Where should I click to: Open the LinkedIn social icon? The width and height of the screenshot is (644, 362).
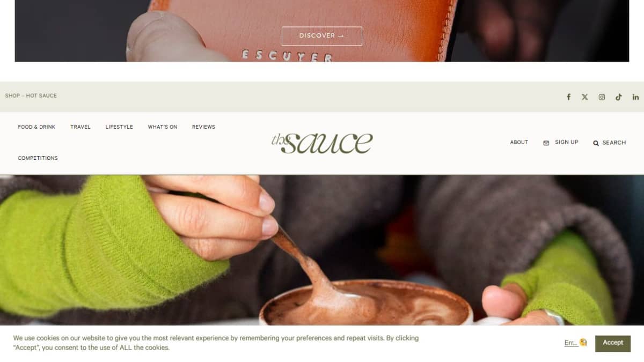point(635,97)
